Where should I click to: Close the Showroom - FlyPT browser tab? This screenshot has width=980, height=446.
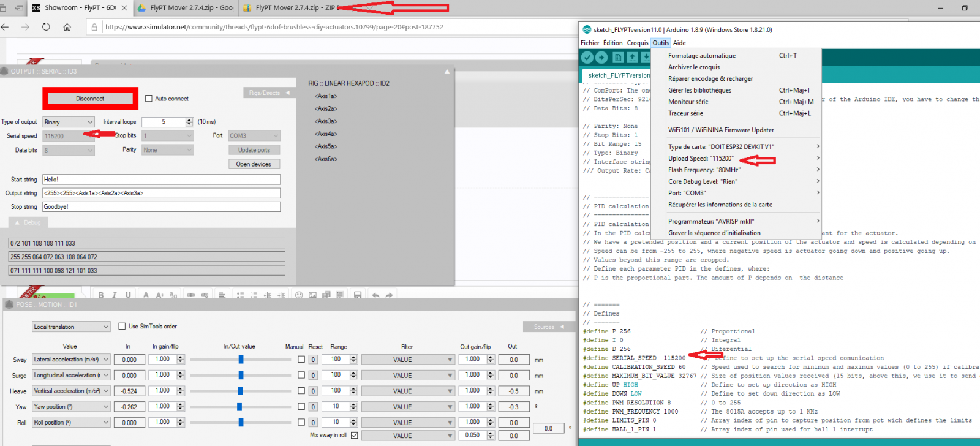pos(124,8)
